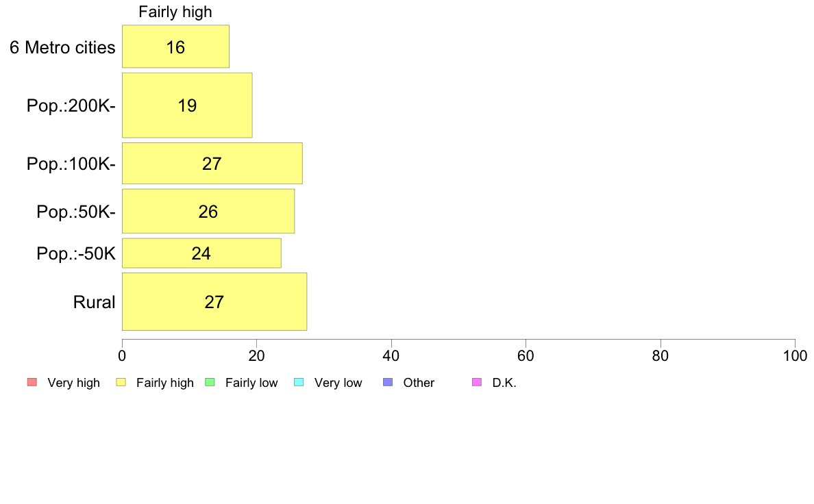The image size is (814, 504).
Task: Click the 40 tick label on axis
Action: click(x=391, y=355)
